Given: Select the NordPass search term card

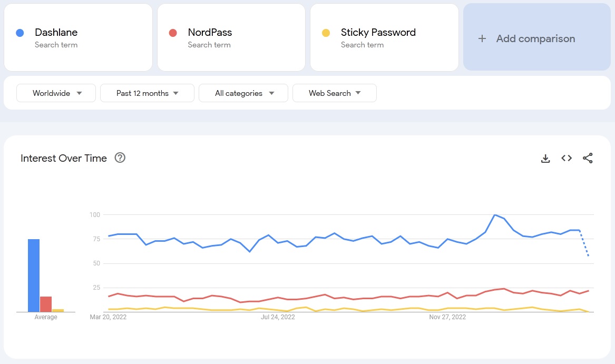Looking at the screenshot, I should pos(231,37).
